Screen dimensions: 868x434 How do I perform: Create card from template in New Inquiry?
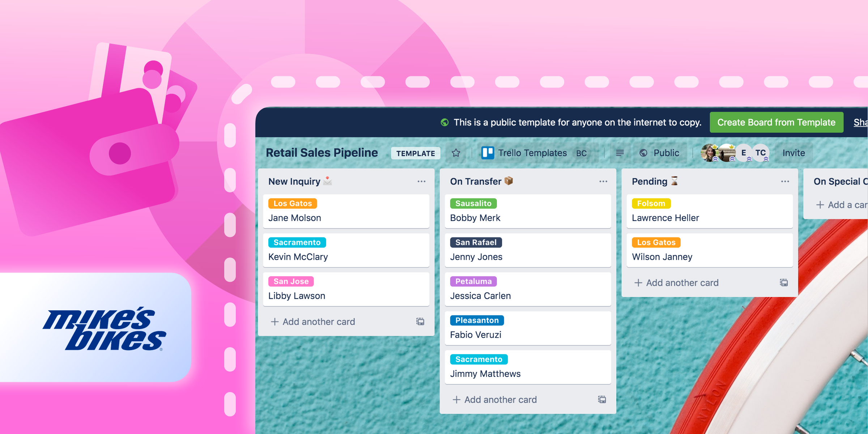coord(420,322)
